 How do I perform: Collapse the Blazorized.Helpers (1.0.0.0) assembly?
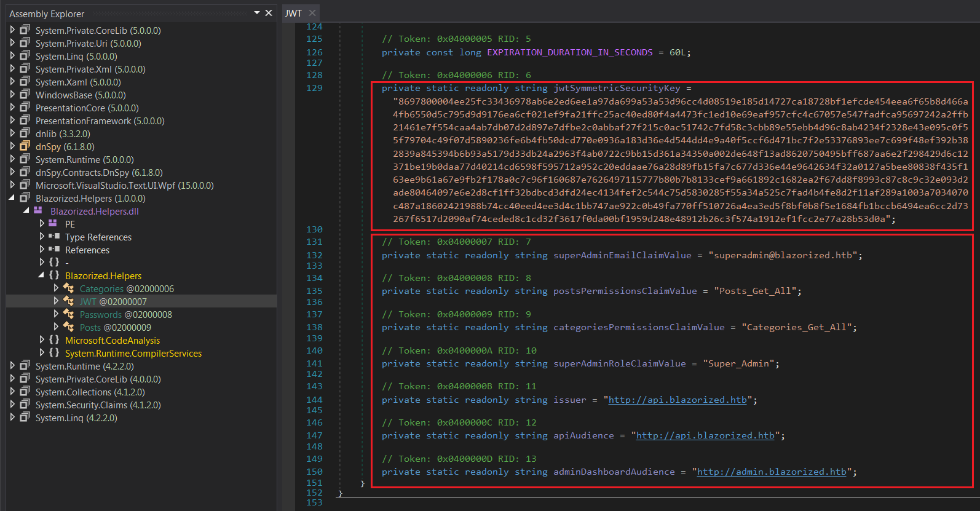pos(12,198)
